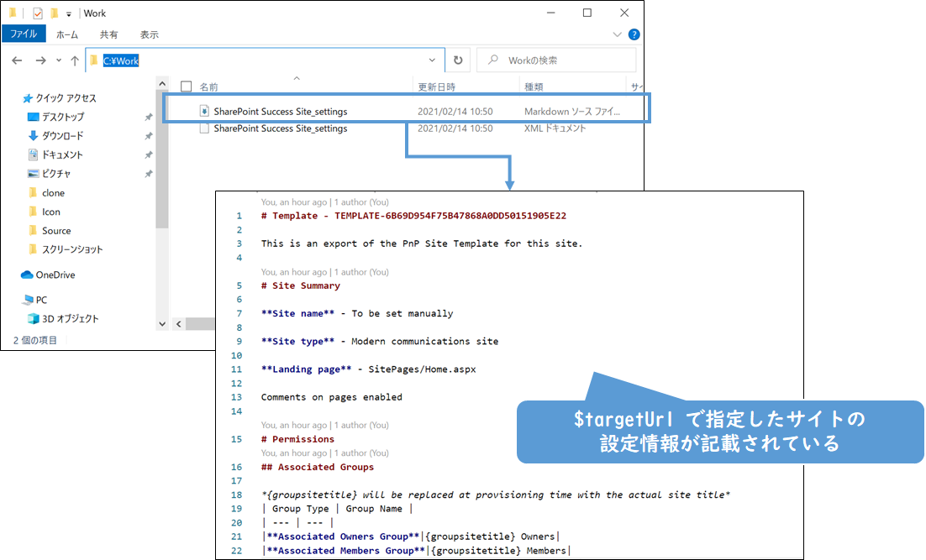Image resolution: width=926 pixels, height=560 pixels.
Task: Open the ファイル ribbon tab
Action: (x=24, y=34)
